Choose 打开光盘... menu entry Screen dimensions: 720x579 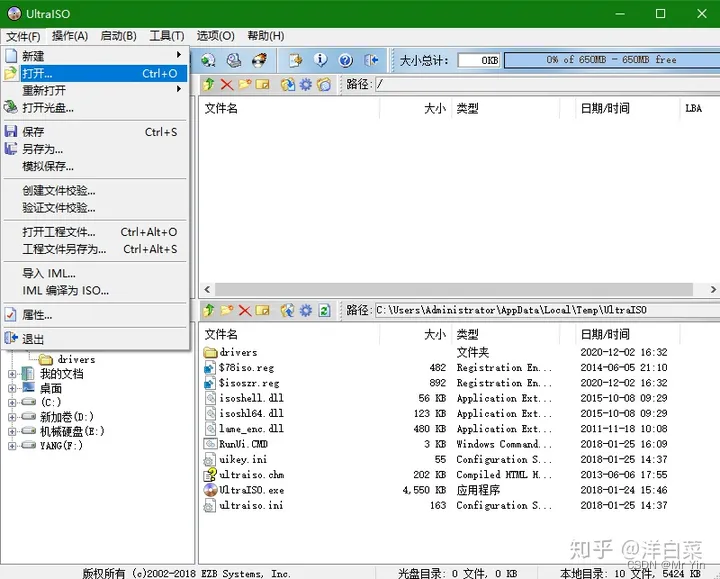(95, 108)
